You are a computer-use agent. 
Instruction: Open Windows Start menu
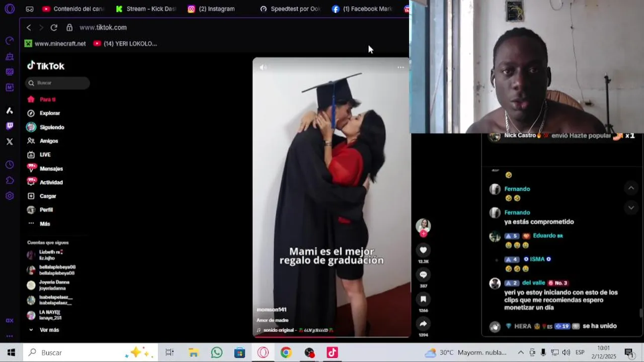point(11,352)
